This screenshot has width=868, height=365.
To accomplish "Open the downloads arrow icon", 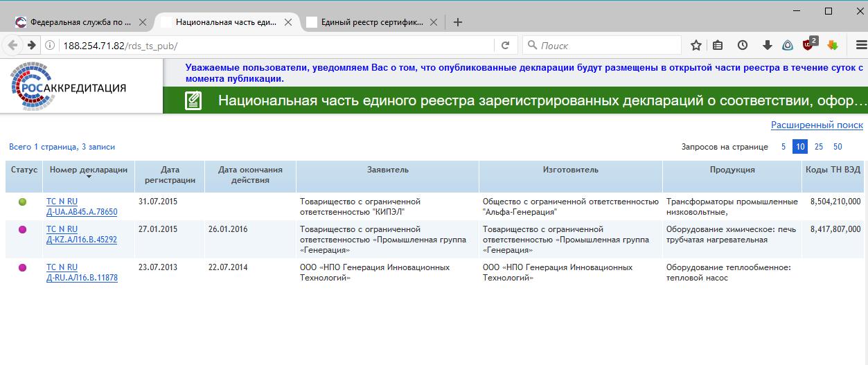I will (x=767, y=45).
